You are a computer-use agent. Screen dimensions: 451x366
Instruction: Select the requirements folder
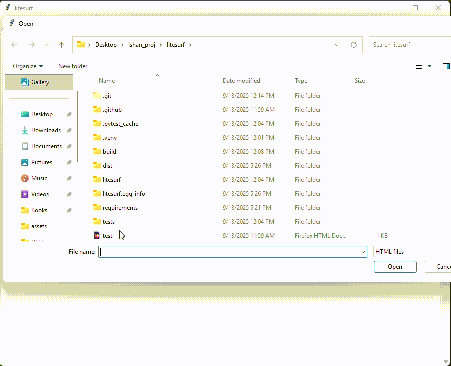coord(115,207)
